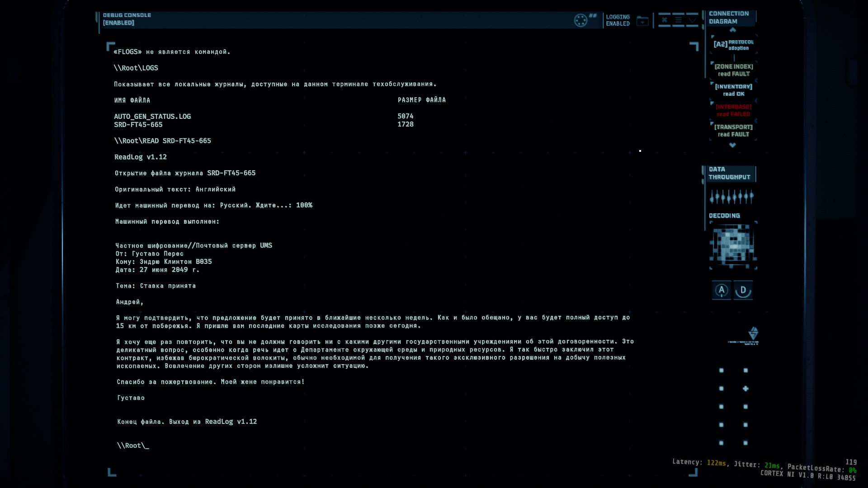Click the Data Throughput level bars
The width and height of the screenshot is (868, 488).
731,197
